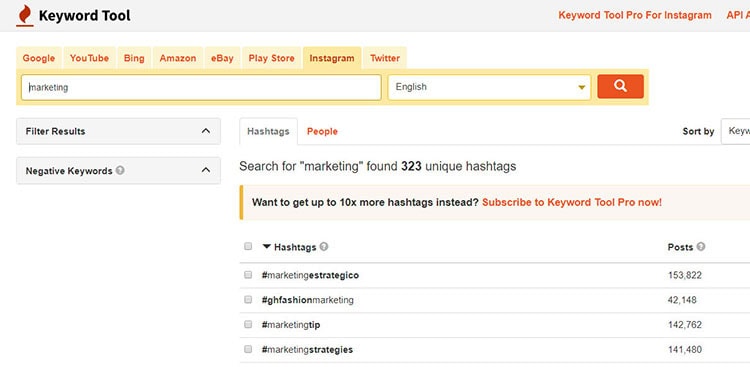Click the 153,822 posts value
Viewport: 750px width, 367px height.
tap(685, 275)
